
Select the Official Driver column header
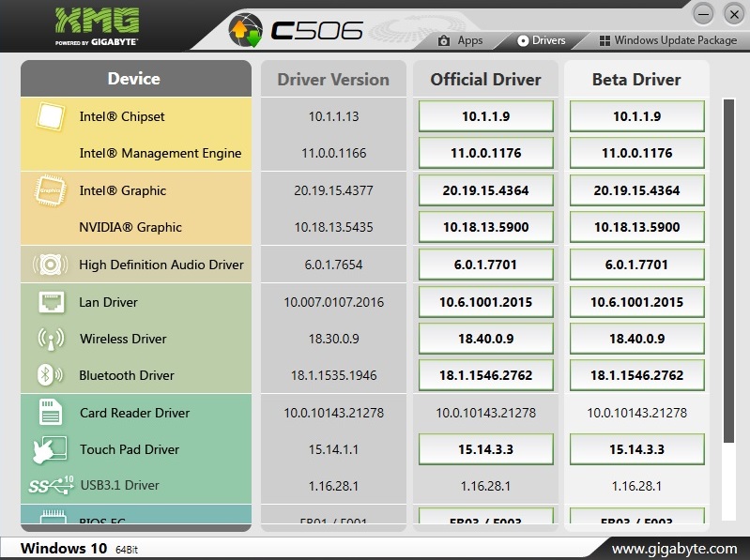point(485,80)
